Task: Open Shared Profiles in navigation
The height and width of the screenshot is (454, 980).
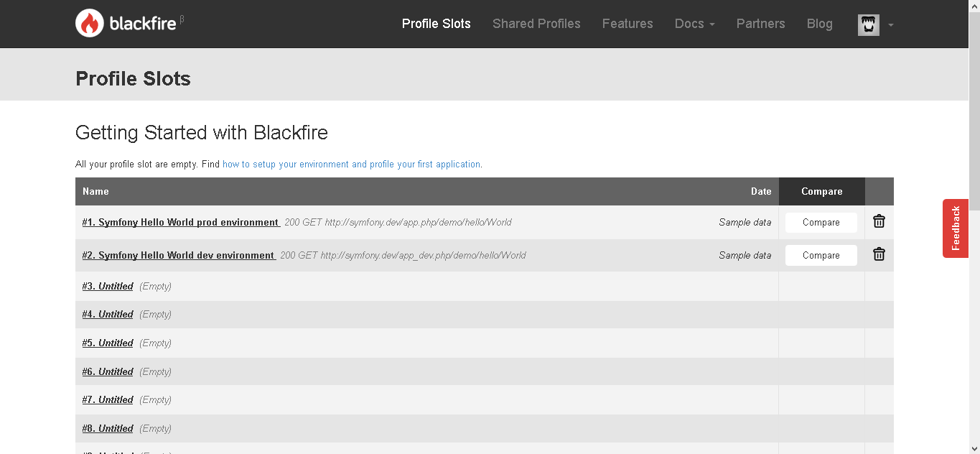Action: 536,24
